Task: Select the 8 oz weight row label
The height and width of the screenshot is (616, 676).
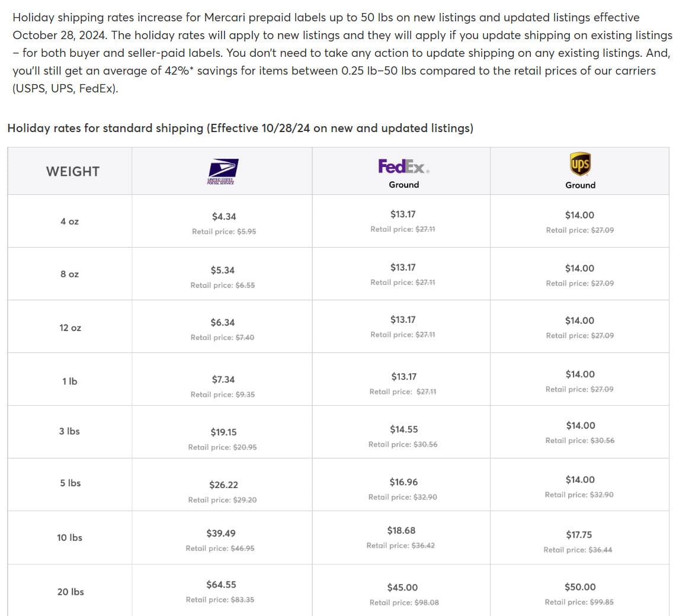Action: point(69,274)
